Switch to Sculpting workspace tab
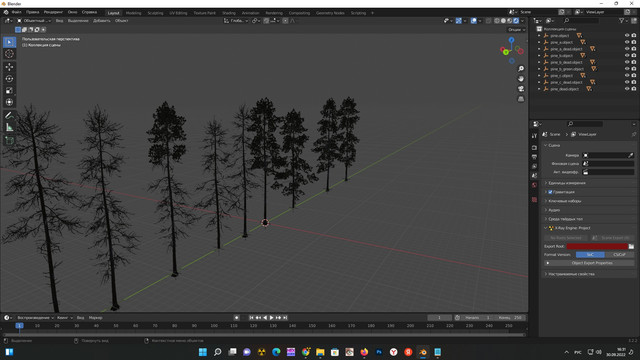The width and height of the screenshot is (640, 360). point(155,13)
